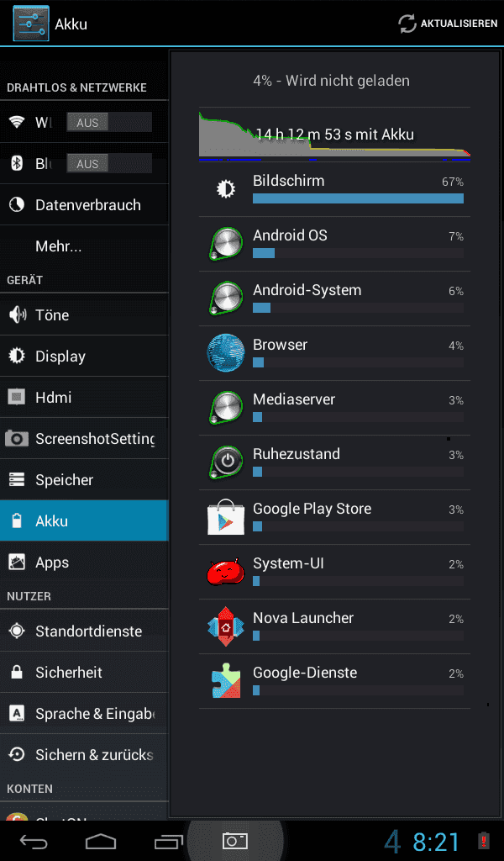Open the Google-Dienste puzzle piece icon
The image size is (504, 861).
[x=225, y=681]
